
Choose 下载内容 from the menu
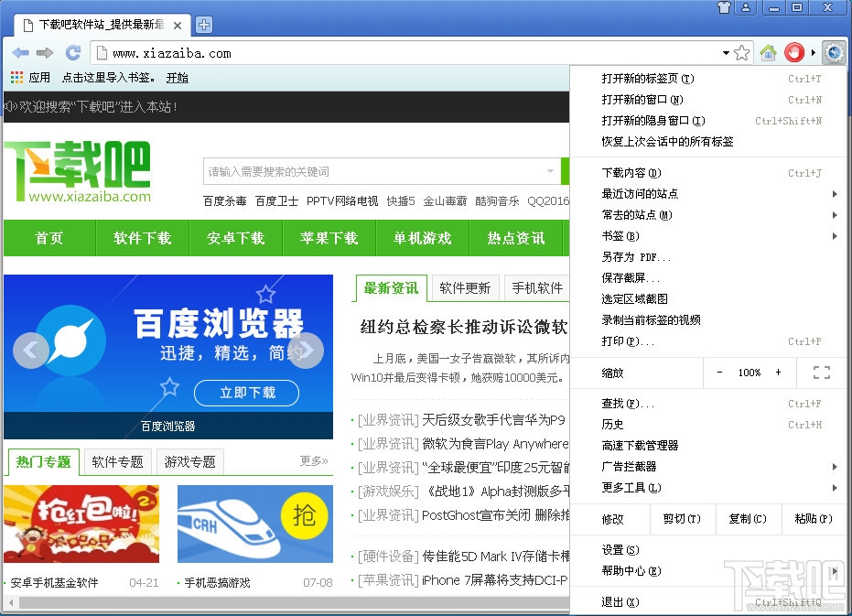pyautogui.click(x=708, y=173)
